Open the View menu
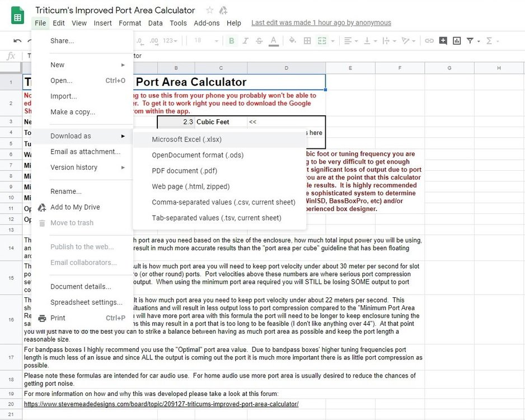This screenshot has height=420, width=525. 79,23
